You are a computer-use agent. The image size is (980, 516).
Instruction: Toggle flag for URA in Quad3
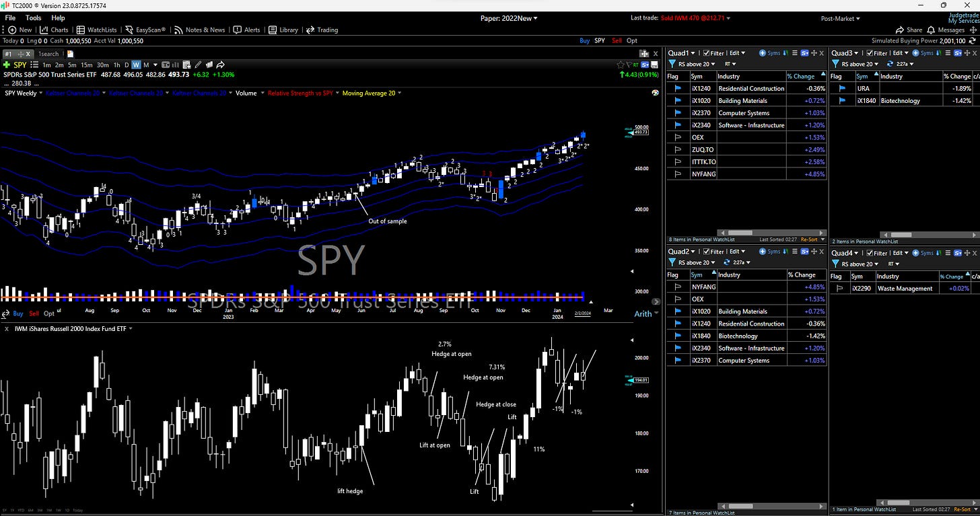841,88
